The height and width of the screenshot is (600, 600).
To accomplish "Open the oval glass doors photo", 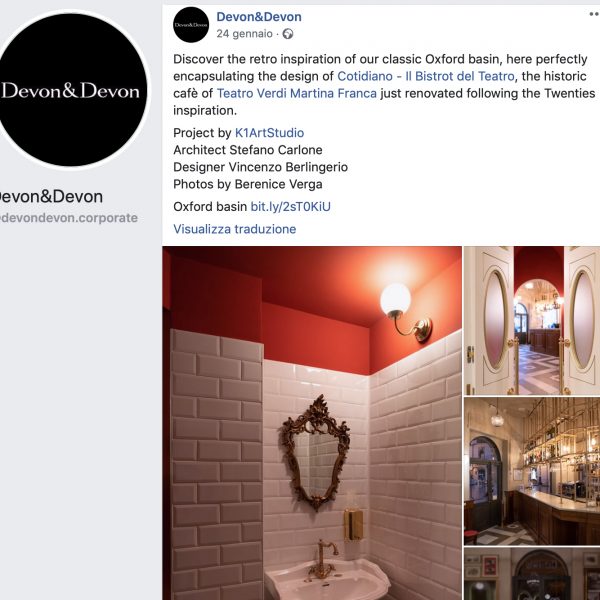I will click(x=532, y=321).
